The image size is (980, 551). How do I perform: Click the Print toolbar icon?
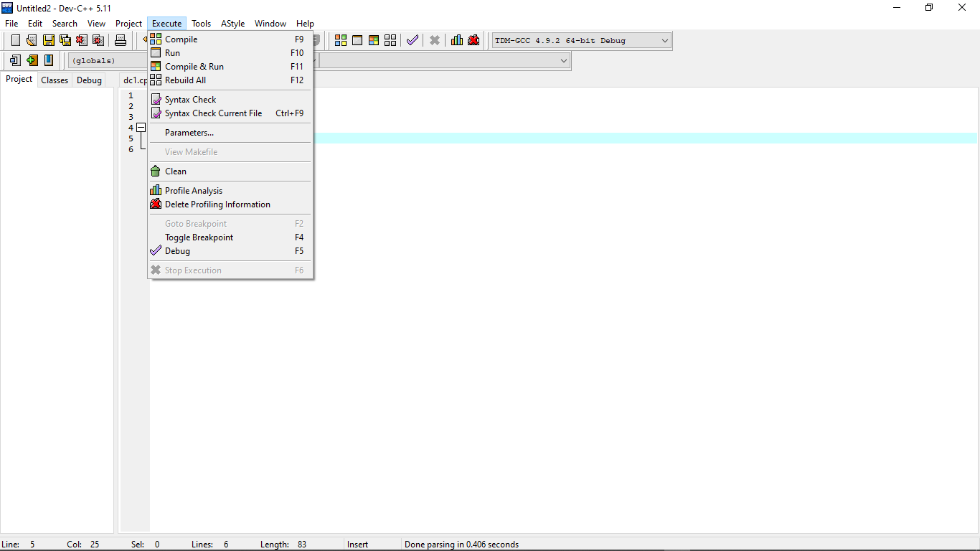tap(121, 40)
